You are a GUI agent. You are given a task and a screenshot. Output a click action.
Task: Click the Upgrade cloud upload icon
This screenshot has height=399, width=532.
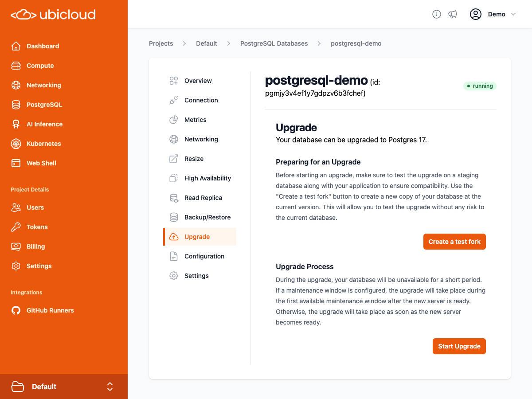(x=174, y=237)
